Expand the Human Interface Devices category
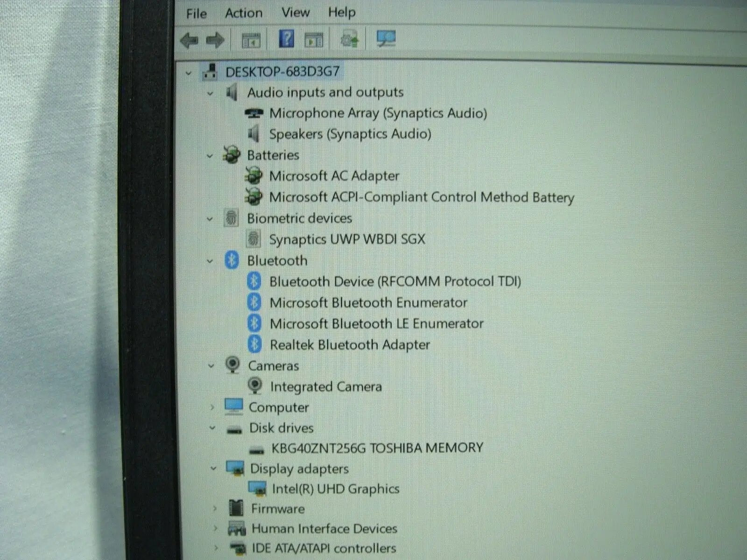 215,528
